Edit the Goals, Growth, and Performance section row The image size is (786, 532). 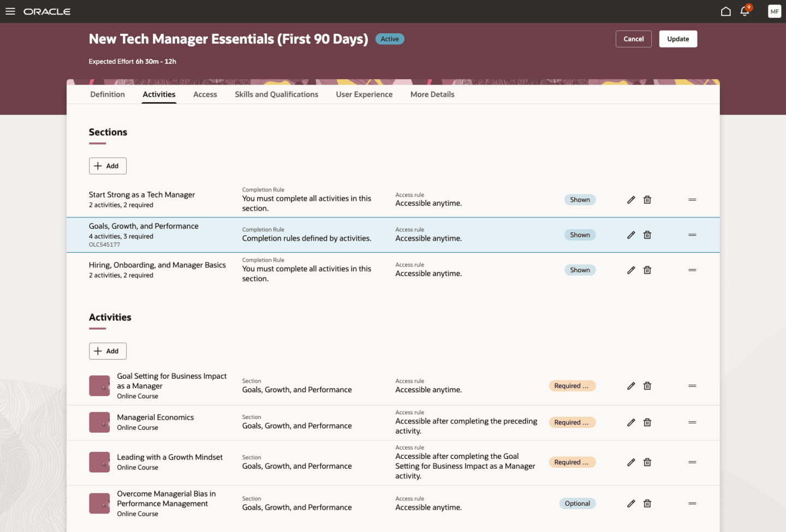click(x=631, y=235)
